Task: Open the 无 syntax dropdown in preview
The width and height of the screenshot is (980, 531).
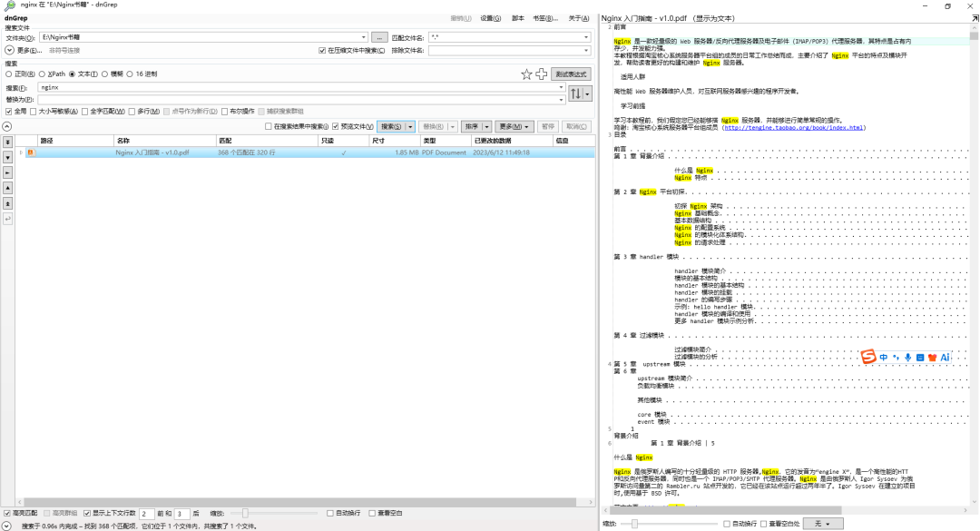Action: [822, 524]
